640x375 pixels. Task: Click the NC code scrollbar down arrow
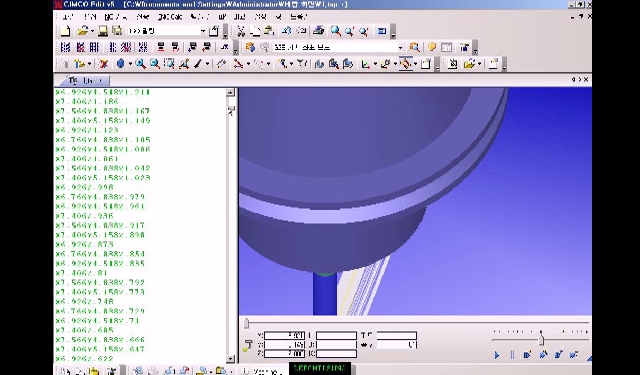[x=230, y=359]
